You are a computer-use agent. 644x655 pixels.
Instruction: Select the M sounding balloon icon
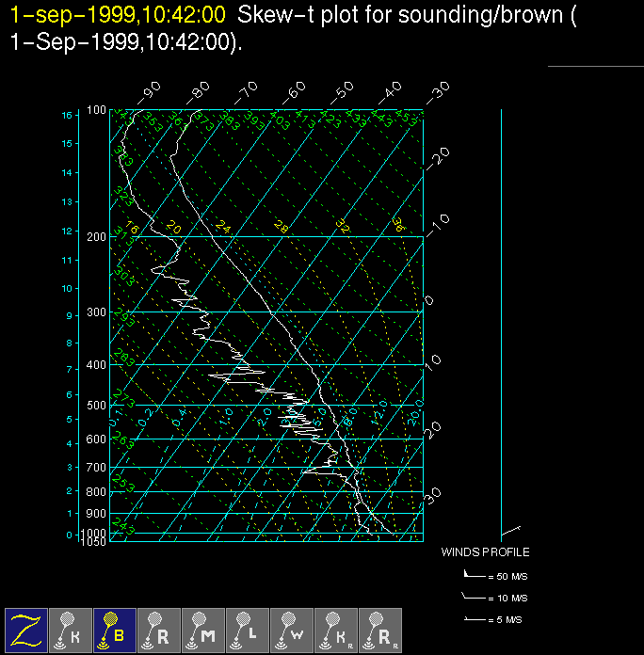click(203, 629)
